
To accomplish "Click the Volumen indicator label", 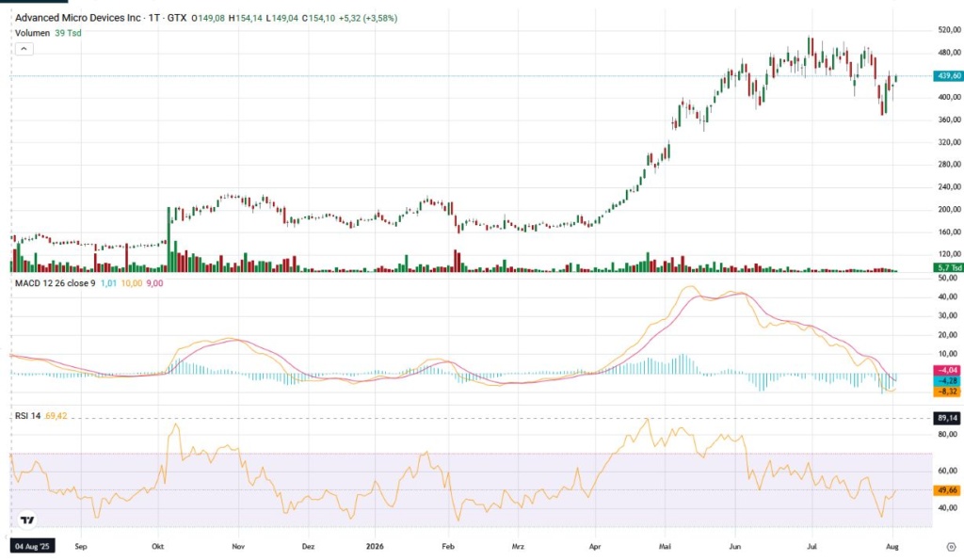I will (x=33, y=33).
